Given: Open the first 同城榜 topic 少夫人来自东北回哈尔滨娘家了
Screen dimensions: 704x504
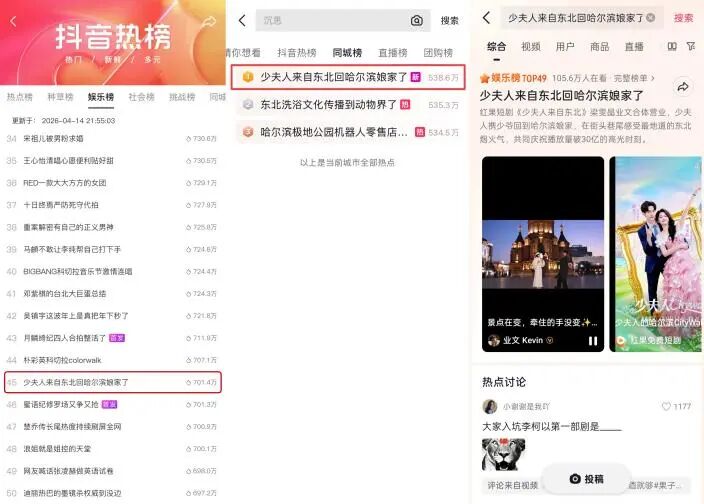Looking at the screenshot, I should pyautogui.click(x=348, y=77).
